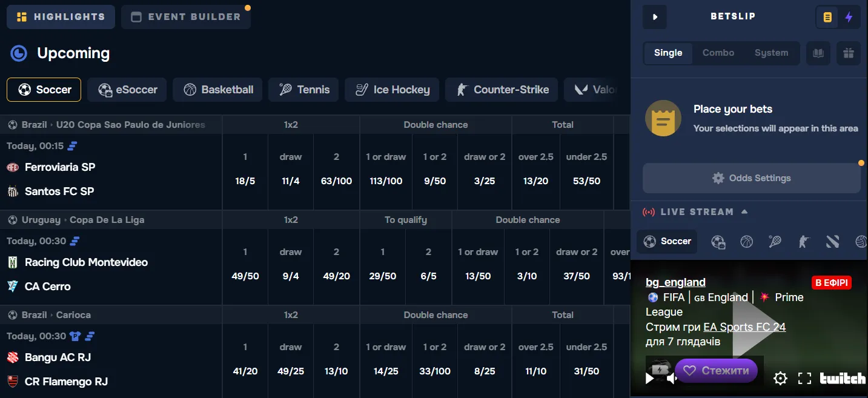Select the Tennis icon in live stream bar

point(774,242)
